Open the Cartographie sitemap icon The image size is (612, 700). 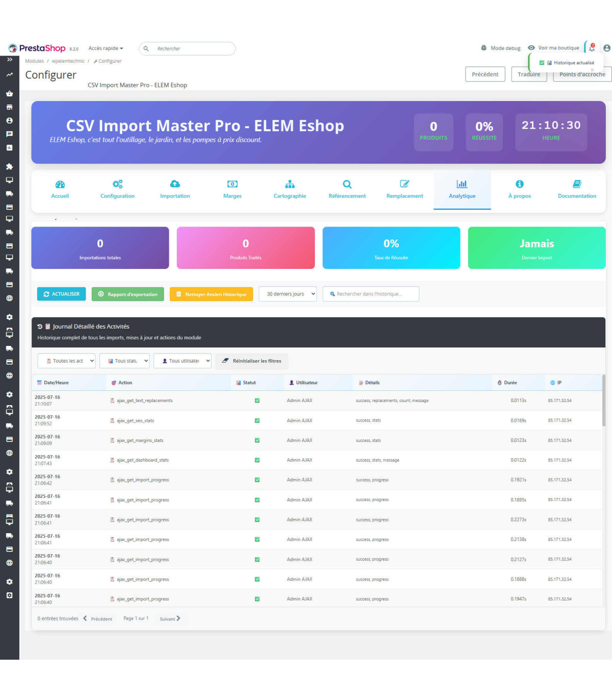coord(290,184)
